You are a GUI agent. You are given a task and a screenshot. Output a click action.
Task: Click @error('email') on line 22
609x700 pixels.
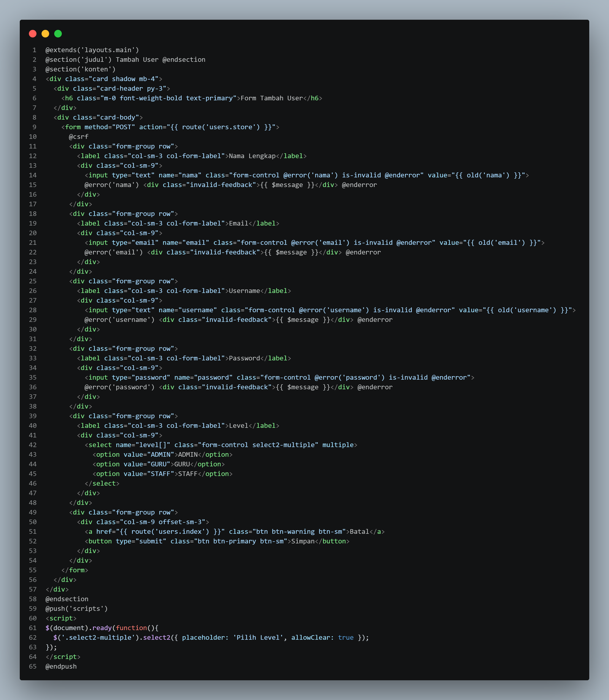pos(114,252)
